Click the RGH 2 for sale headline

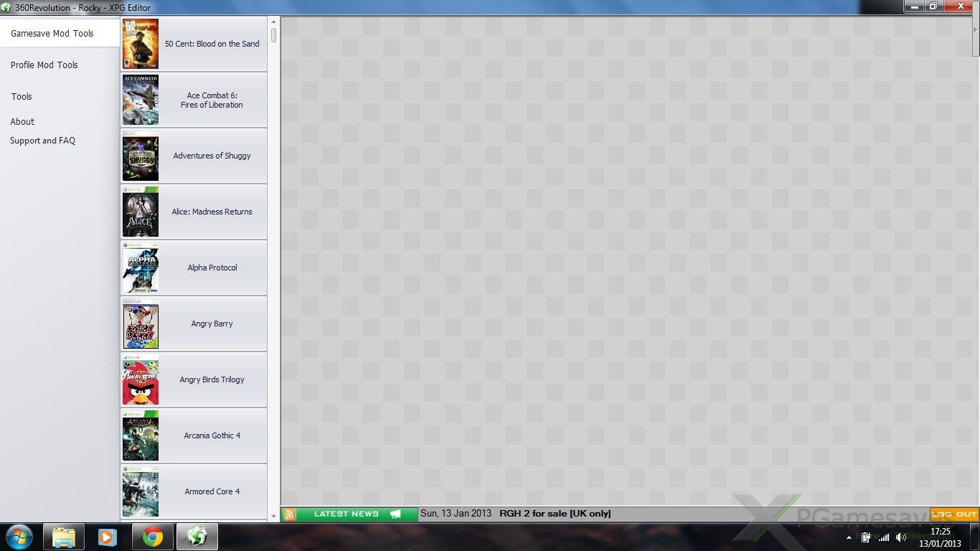(x=555, y=514)
